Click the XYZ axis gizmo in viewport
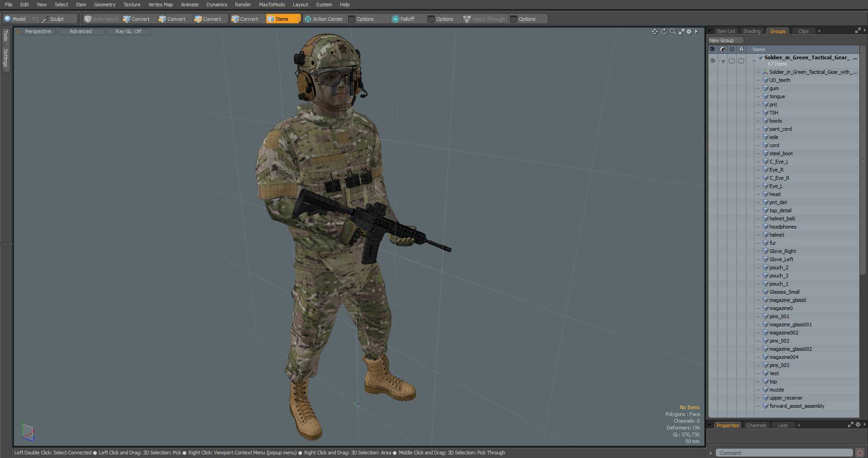868x458 pixels. (x=28, y=432)
